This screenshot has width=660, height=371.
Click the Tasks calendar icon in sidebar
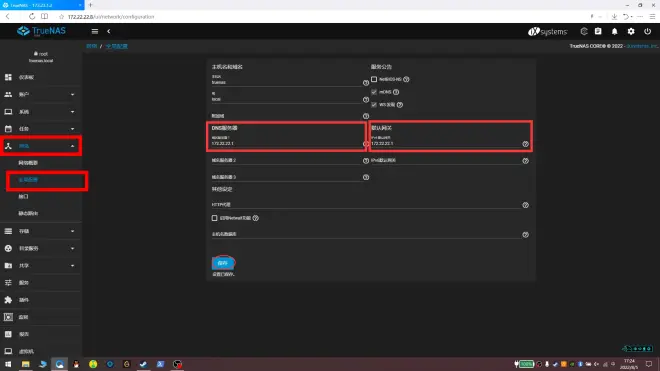coord(8,128)
